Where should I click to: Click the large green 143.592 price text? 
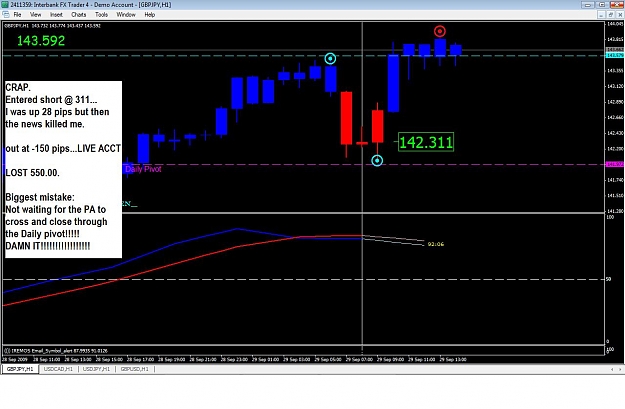(41, 41)
